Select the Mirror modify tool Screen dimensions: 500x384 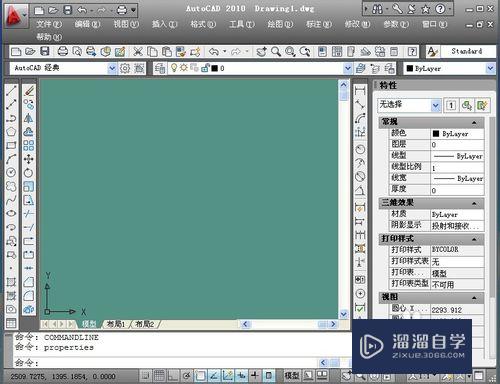[29, 118]
